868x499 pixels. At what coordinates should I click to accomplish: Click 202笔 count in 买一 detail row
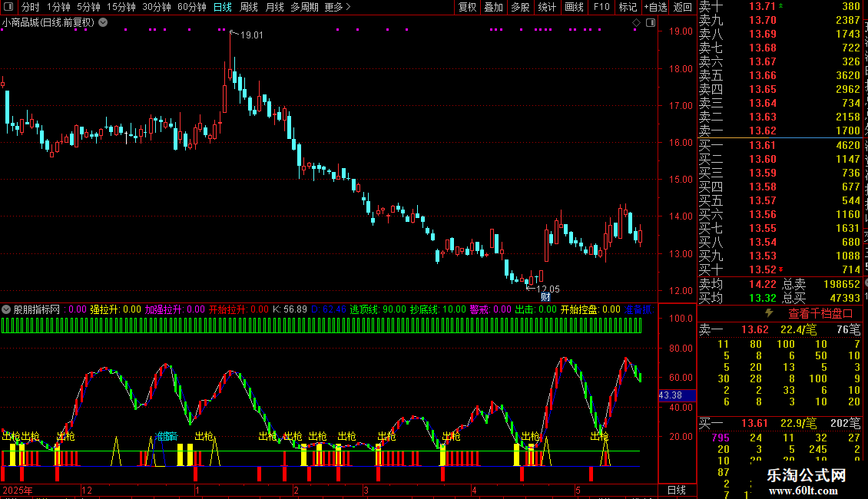point(845,423)
